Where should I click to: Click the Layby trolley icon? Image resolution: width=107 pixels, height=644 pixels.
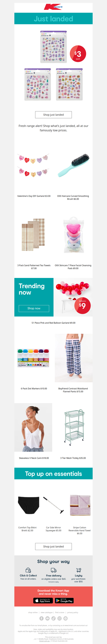pyautogui.click(x=79, y=570)
